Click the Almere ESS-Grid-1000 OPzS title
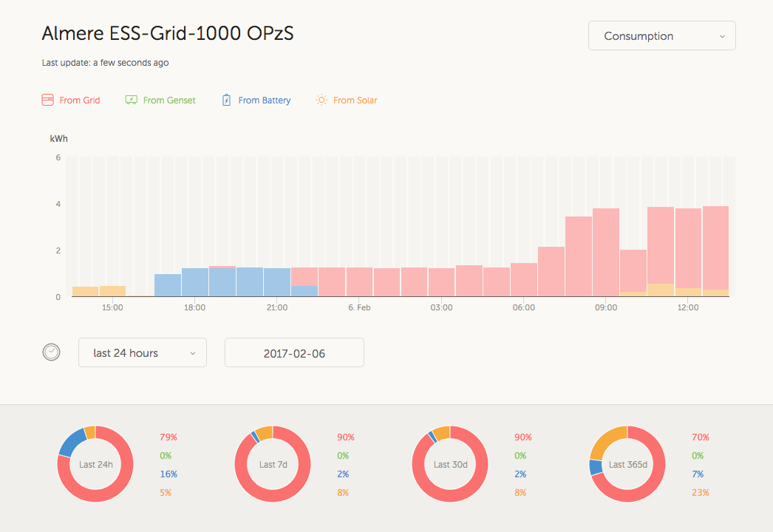Screen dimensions: 773x532 [168, 34]
